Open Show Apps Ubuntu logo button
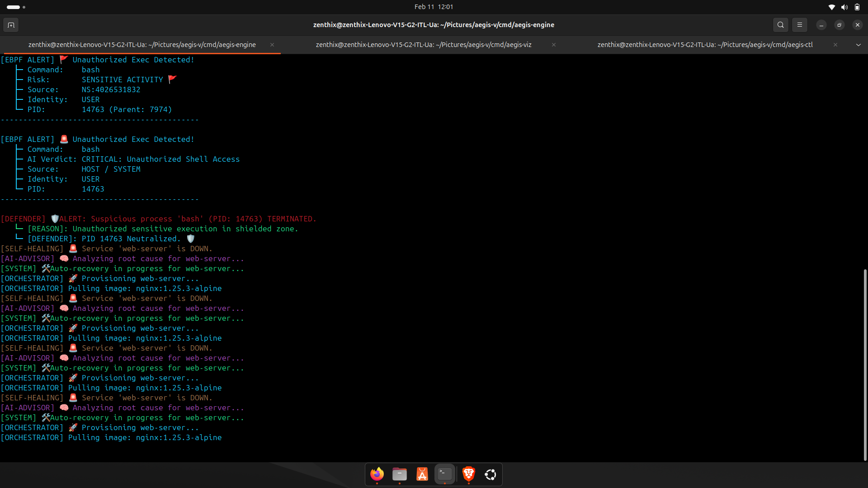The image size is (868, 488). tap(491, 474)
